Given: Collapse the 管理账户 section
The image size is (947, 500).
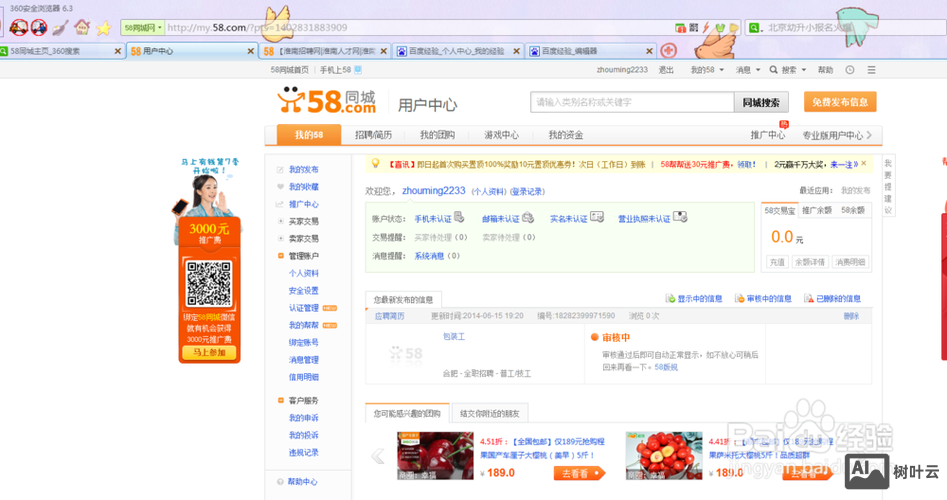Looking at the screenshot, I should pos(280,256).
